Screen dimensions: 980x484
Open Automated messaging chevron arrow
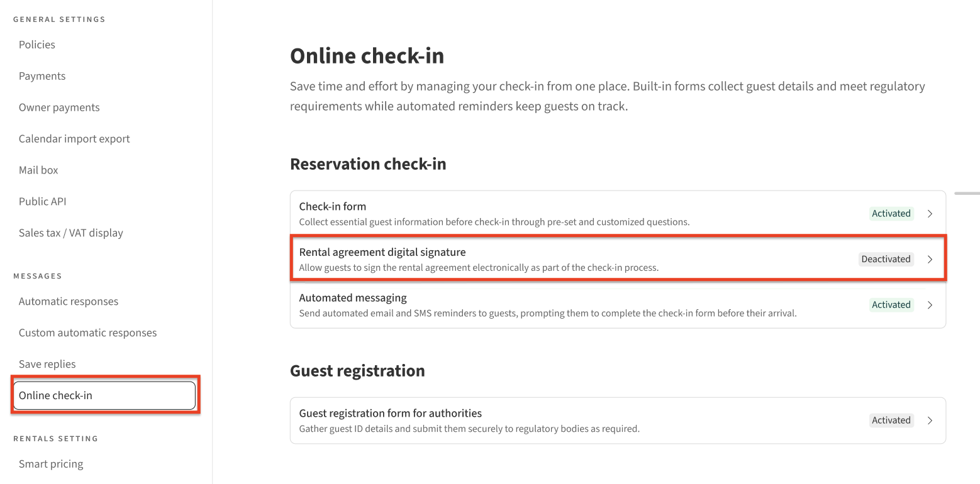(x=930, y=305)
